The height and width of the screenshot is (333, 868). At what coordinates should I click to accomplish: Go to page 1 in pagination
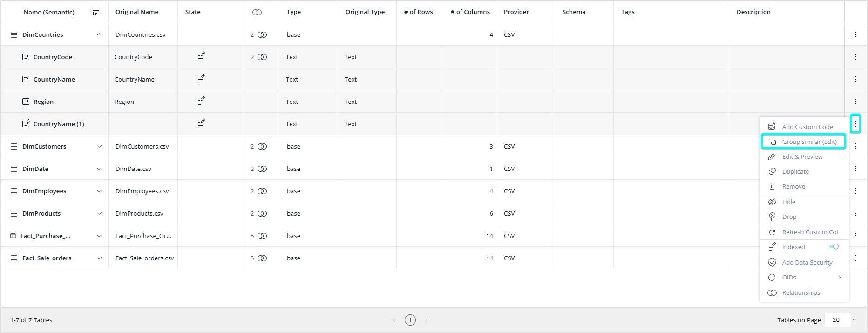pyautogui.click(x=410, y=320)
